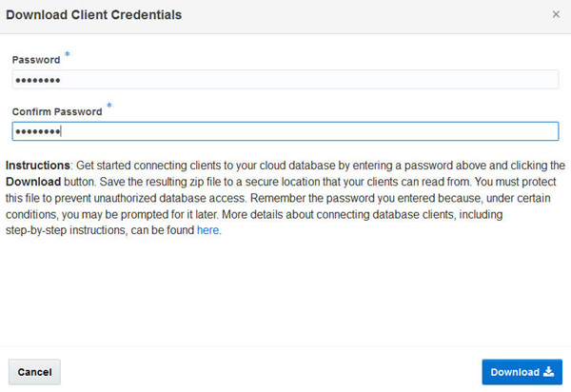Click the blue Download button
This screenshot has width=571, height=392.
point(522,372)
